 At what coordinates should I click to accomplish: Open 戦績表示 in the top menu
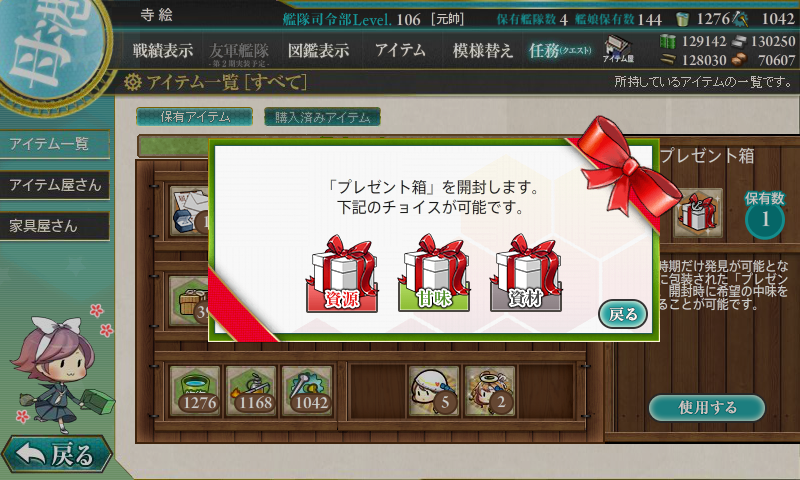click(163, 50)
